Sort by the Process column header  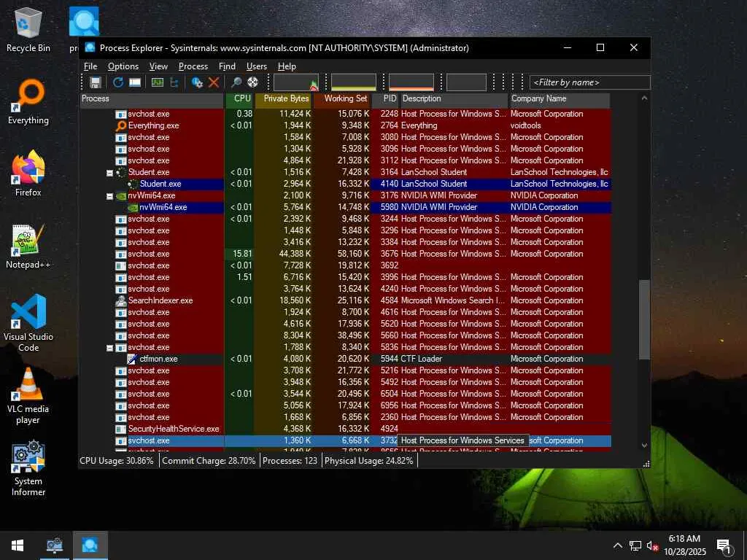[152, 99]
